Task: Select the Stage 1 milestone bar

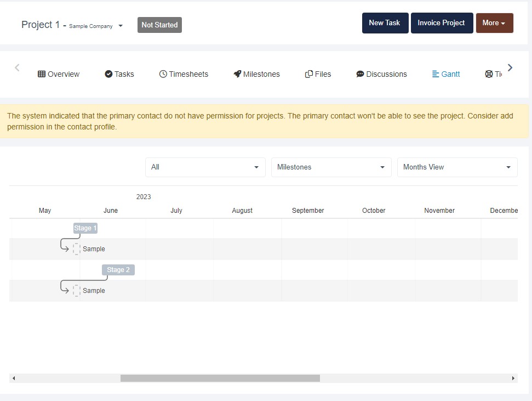Action: (85, 228)
